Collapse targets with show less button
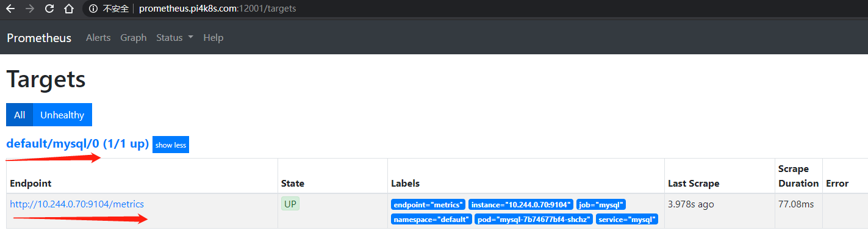Viewport: 868px width, 233px height. [171, 145]
